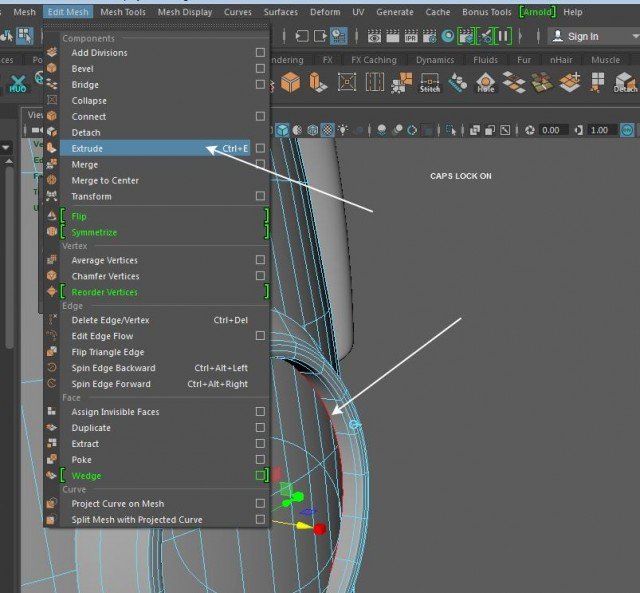Click the Stitch icon on the shelf

(x=429, y=82)
